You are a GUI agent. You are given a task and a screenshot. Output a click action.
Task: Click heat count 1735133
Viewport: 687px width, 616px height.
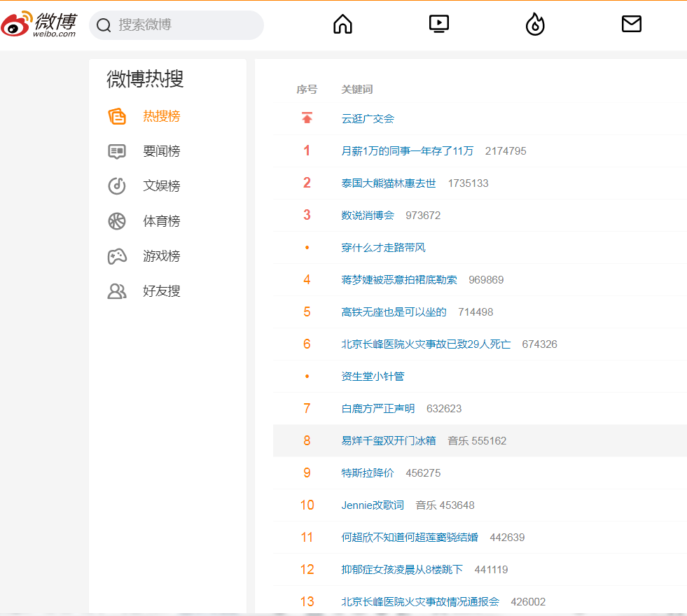[x=468, y=183]
